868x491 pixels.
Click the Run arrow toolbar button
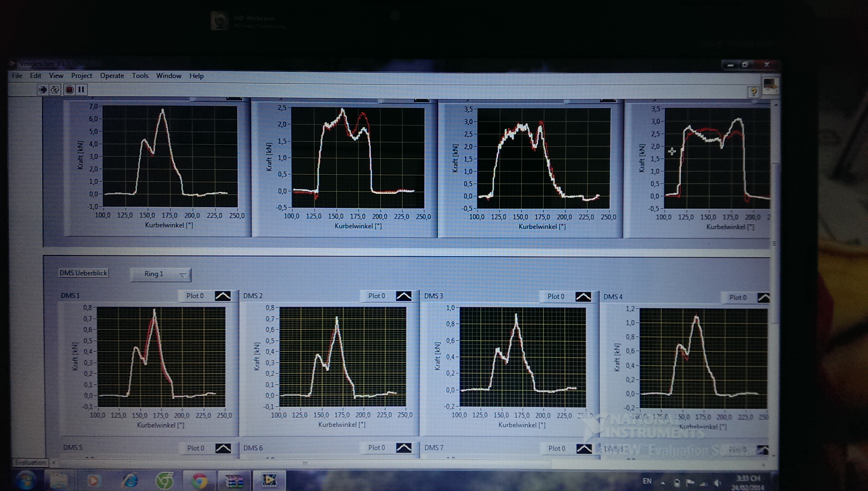point(43,90)
